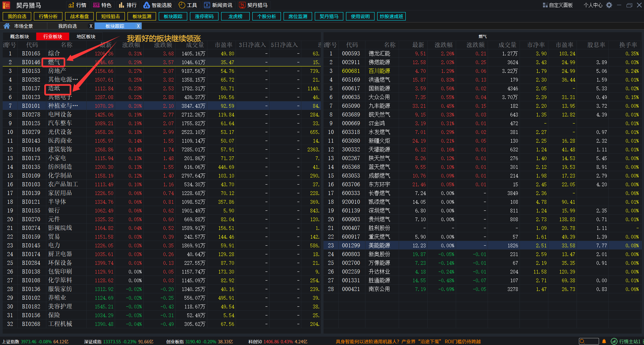Viewport: 644px width, 345px height.
Task: Click the settings gear near 个人中心
Action: pyautogui.click(x=608, y=5)
